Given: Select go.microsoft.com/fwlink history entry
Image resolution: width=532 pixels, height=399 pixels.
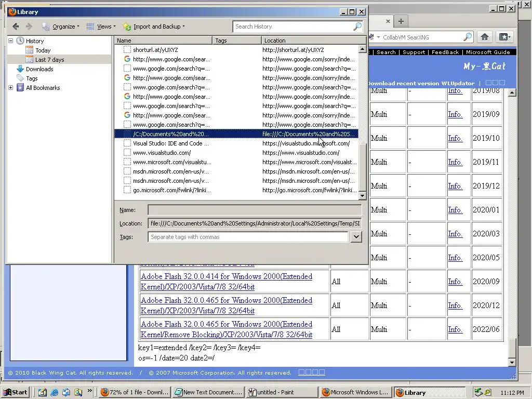Looking at the screenshot, I should (236, 190).
